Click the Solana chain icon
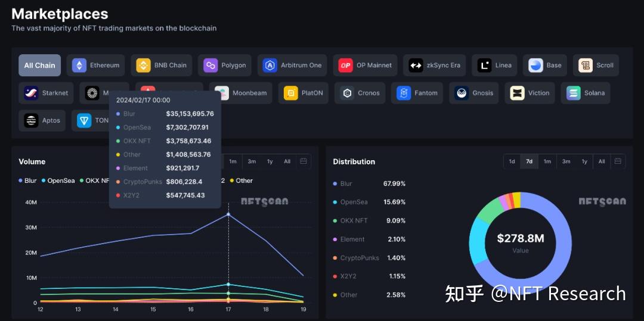The height and width of the screenshot is (321, 644). point(574,93)
